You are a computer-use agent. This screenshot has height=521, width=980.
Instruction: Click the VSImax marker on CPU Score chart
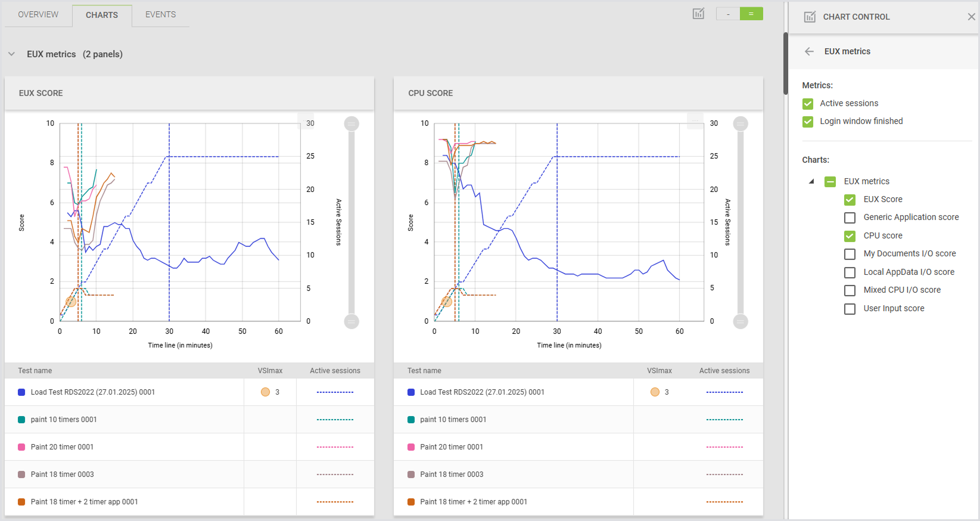pyautogui.click(x=446, y=302)
